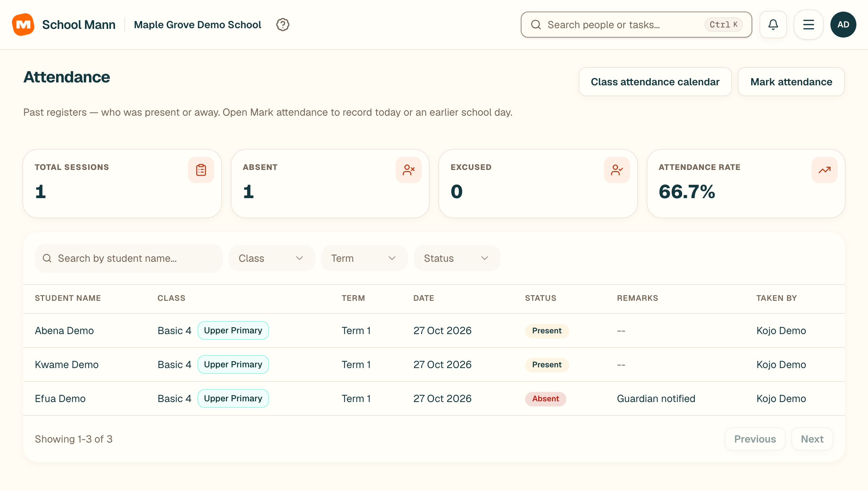
Task: Click the Mark attendance button
Action: tap(791, 82)
